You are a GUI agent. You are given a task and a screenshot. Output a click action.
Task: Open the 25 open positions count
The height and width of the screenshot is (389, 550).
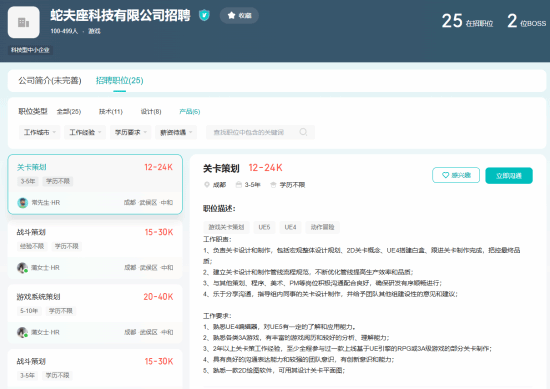coord(467,21)
